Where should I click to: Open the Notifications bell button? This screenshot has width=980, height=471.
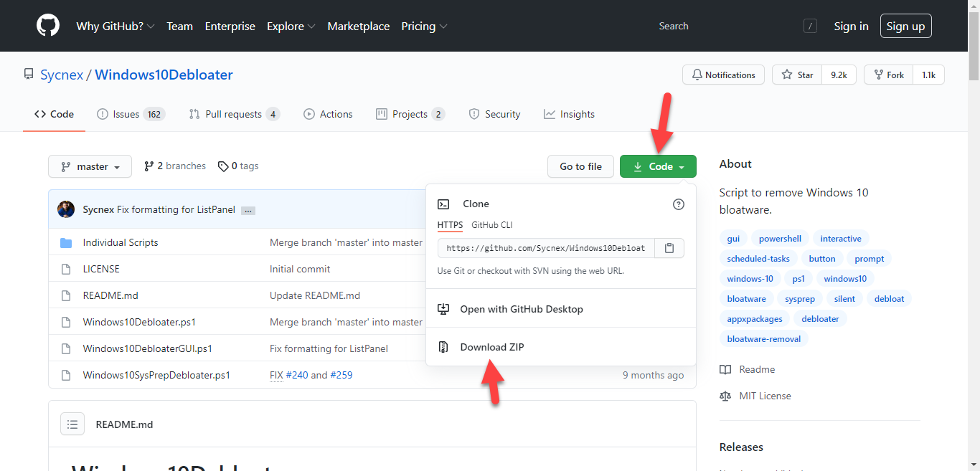[x=723, y=75]
